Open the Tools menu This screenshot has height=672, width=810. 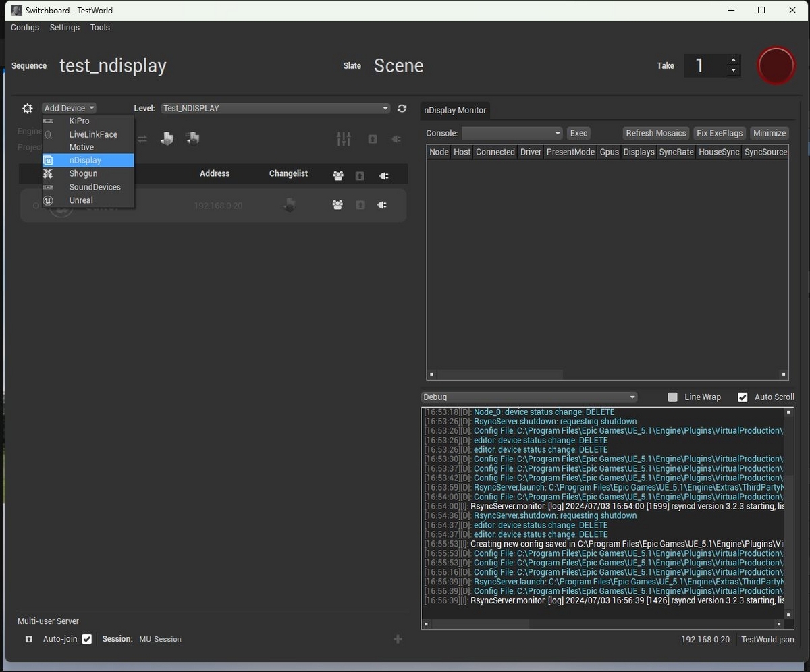point(100,28)
